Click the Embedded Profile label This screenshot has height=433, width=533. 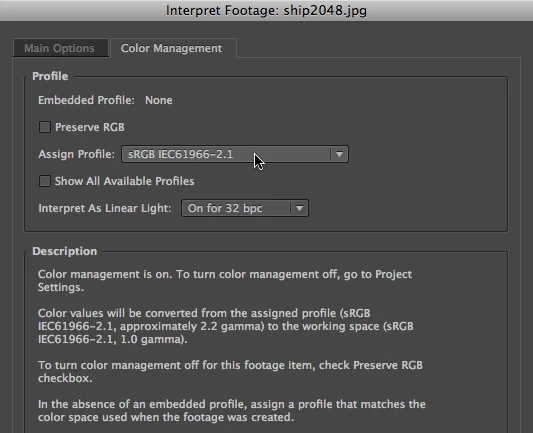(x=86, y=100)
